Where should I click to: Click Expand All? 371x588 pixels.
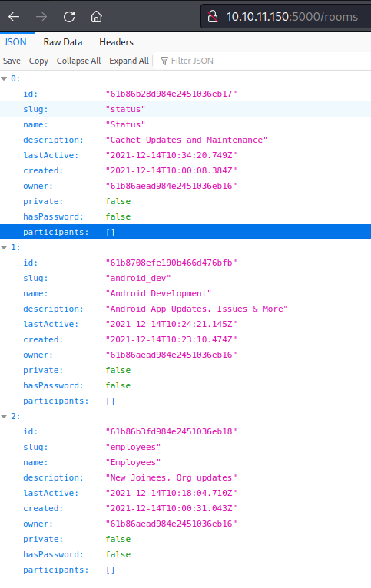[129, 61]
